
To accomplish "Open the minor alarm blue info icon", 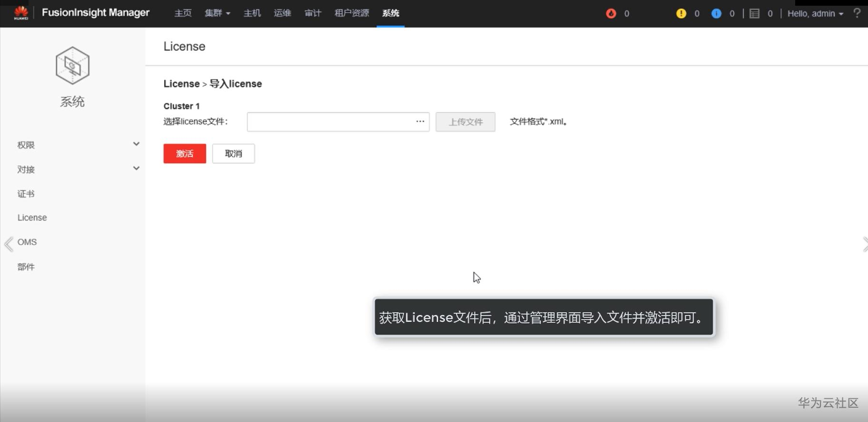I will [x=716, y=13].
